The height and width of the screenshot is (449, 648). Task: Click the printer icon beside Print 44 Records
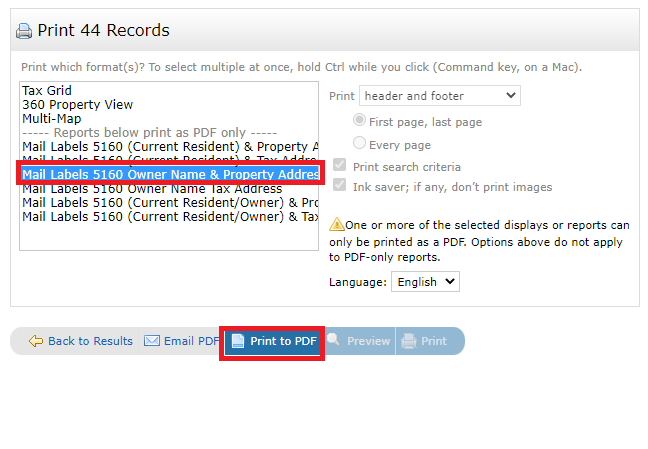(x=24, y=31)
